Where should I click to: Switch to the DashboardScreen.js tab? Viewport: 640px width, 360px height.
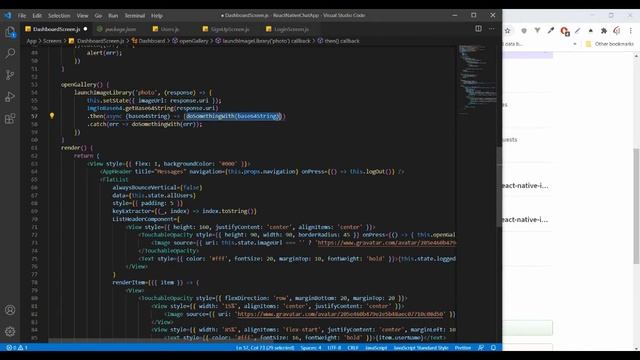[56, 29]
